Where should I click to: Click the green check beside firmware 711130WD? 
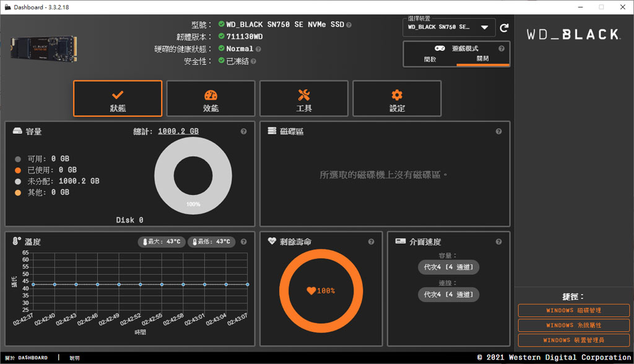(221, 36)
